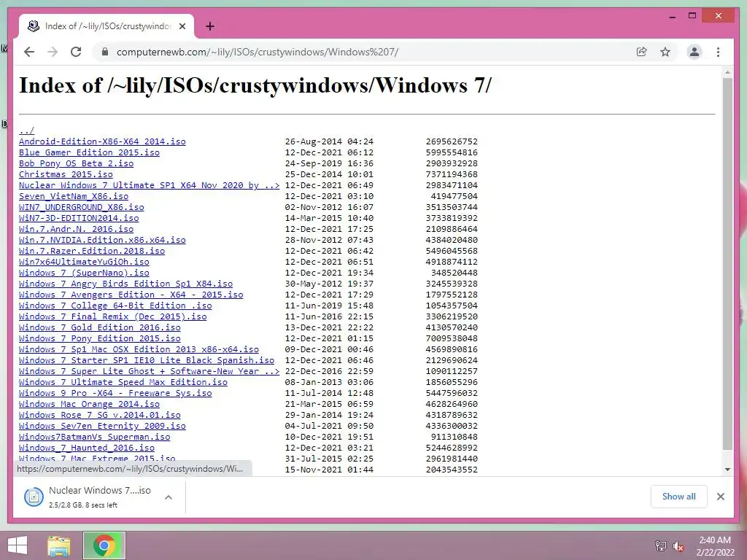This screenshot has width=747, height=560.
Task: Download Windows 7 Ultimate Speed Max Edition
Action: click(x=123, y=382)
